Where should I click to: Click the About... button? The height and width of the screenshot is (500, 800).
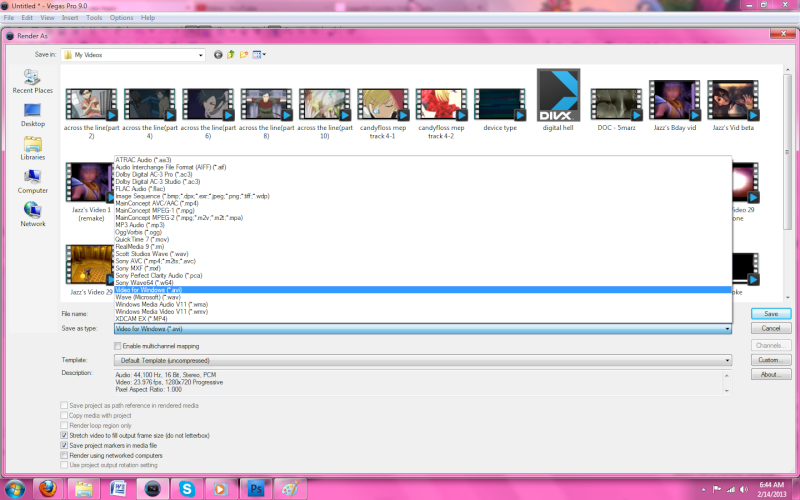coord(771,374)
